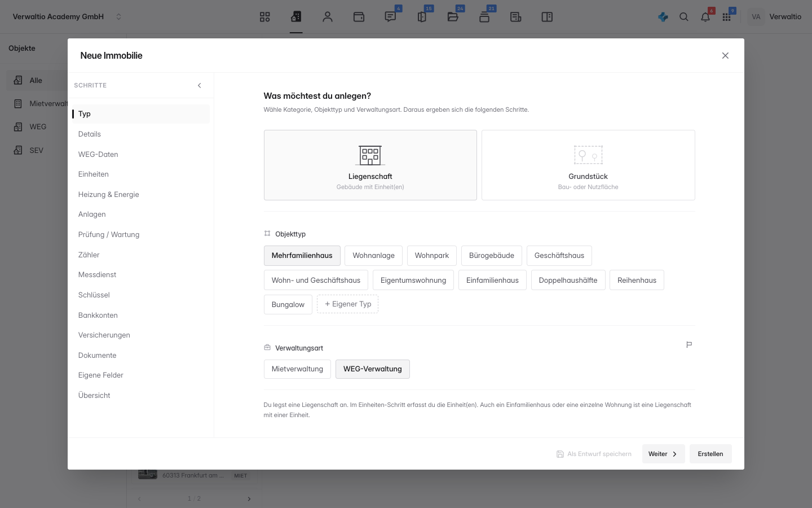
Task: Select Bürogebäude as Objekttyp
Action: coord(492,256)
